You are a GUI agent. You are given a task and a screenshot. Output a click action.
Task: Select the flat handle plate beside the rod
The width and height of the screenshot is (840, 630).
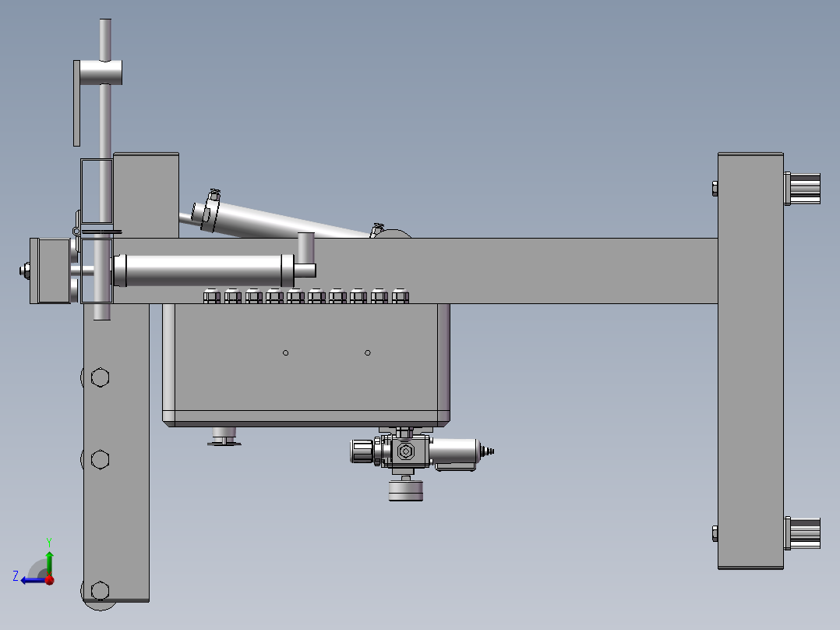(76, 103)
